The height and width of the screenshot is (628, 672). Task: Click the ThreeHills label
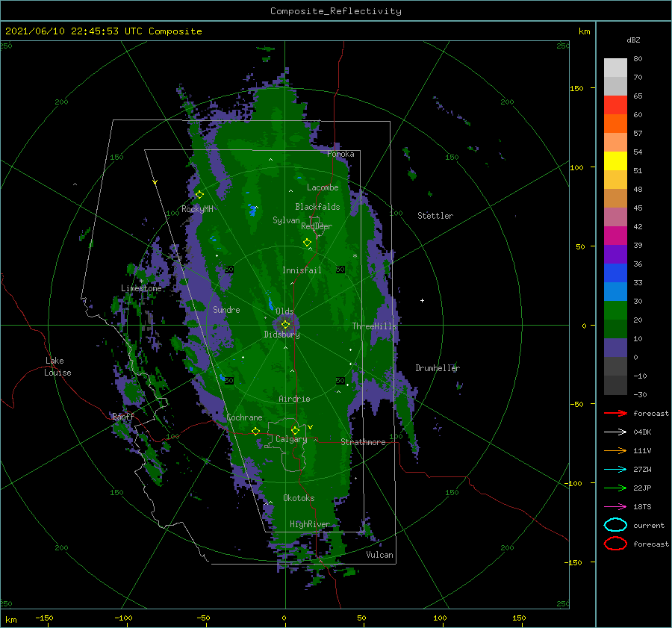[375, 326]
